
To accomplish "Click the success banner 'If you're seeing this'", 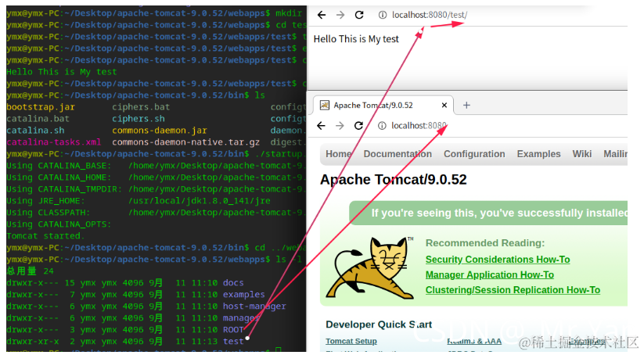I will tap(488, 213).
